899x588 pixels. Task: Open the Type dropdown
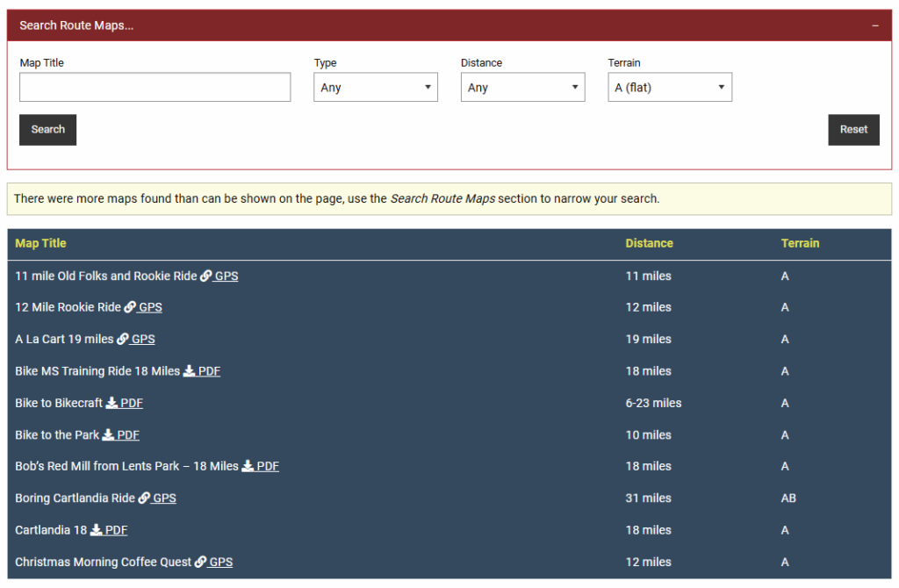(376, 88)
